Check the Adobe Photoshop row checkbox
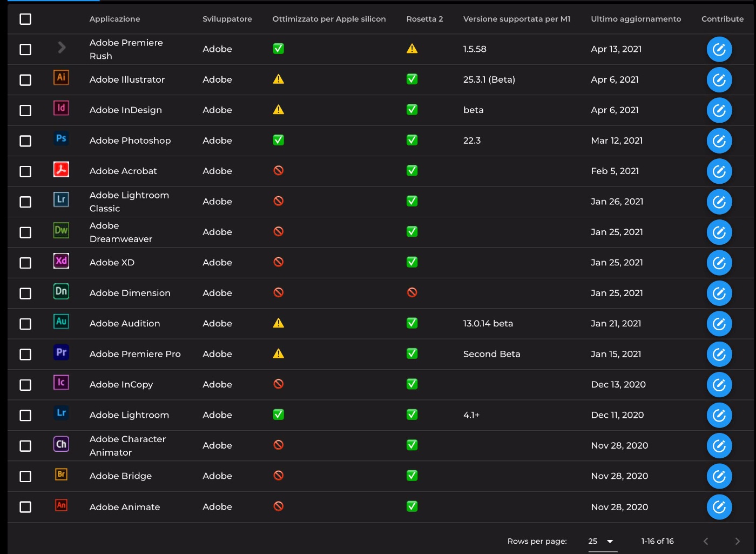The image size is (756, 554). (x=25, y=141)
